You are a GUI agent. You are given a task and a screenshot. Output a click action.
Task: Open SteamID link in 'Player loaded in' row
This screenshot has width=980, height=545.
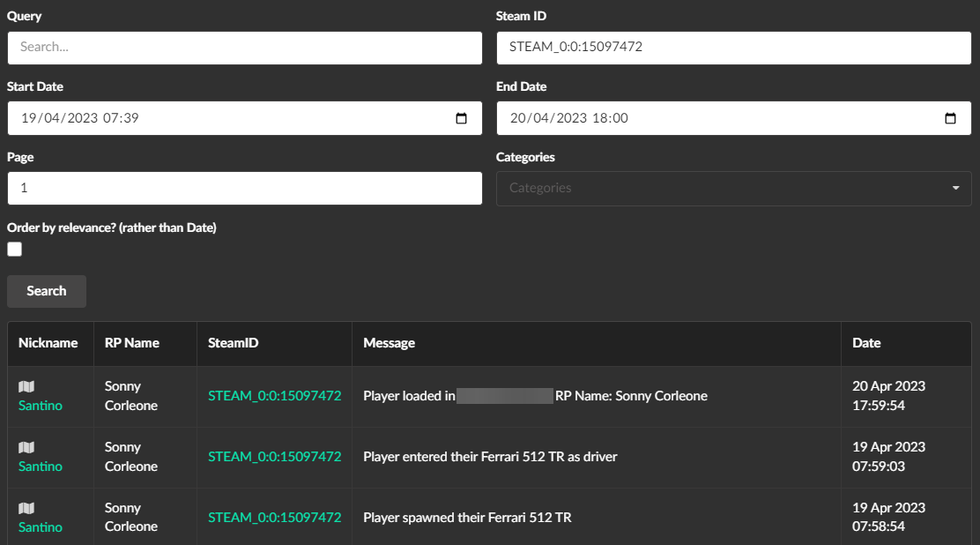coord(274,396)
